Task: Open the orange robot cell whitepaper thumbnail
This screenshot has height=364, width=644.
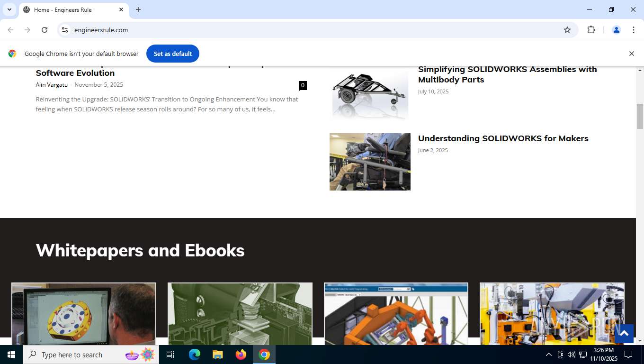Action: pos(396,314)
